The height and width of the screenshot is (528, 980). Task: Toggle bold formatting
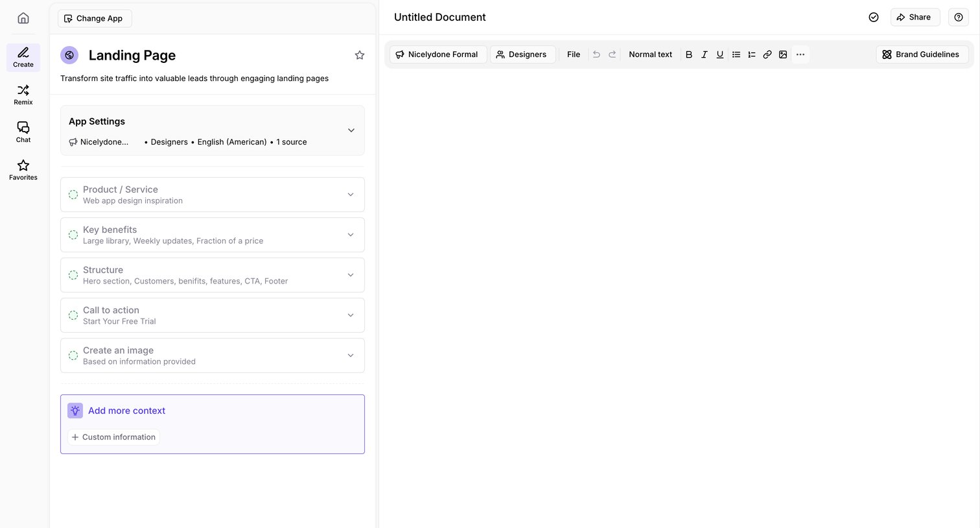pos(689,54)
